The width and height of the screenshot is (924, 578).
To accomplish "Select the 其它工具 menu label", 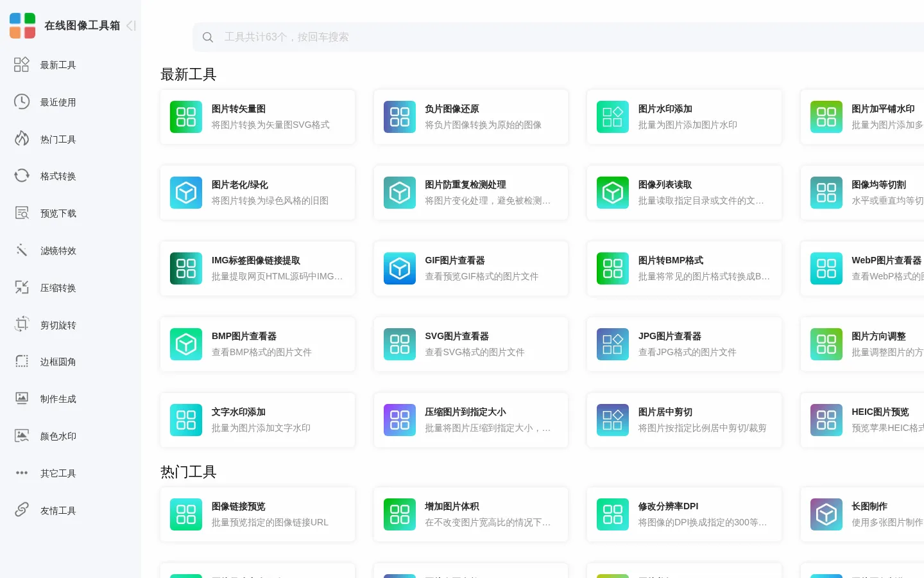I will click(x=58, y=473).
